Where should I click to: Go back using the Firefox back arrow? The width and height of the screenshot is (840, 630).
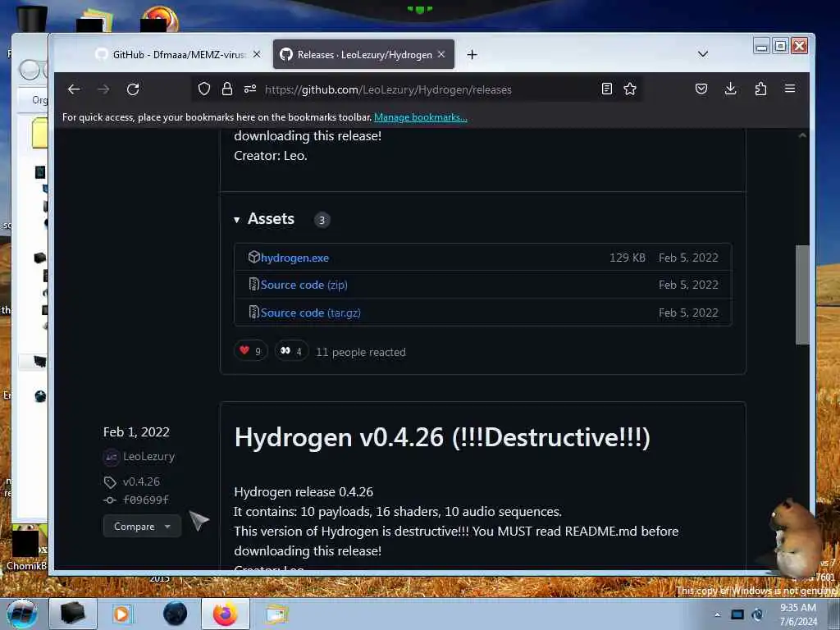[x=74, y=89]
